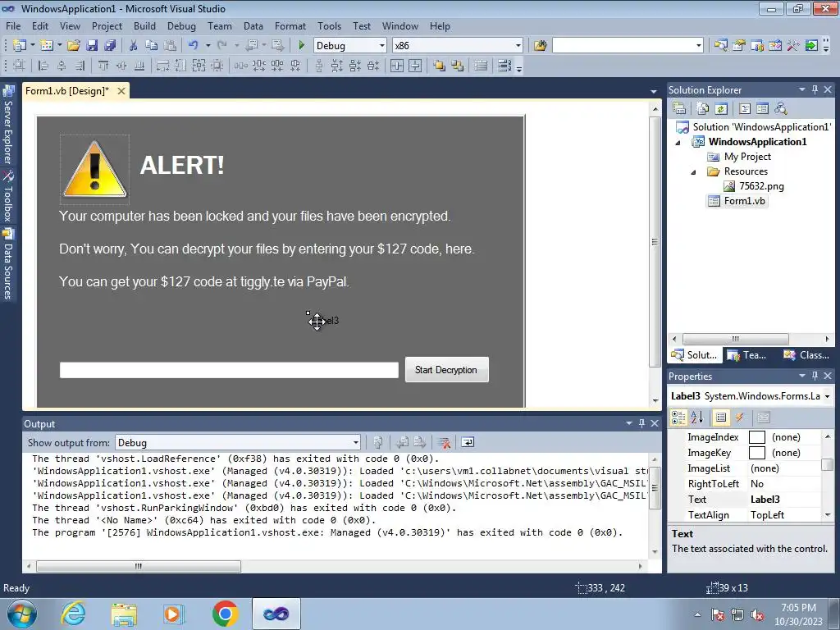Click the Find in Files icon
840x630 pixels.
(x=540, y=46)
